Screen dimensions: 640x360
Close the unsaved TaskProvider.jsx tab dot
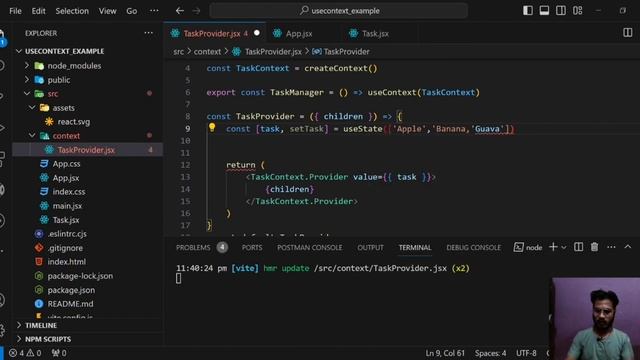click(x=257, y=33)
